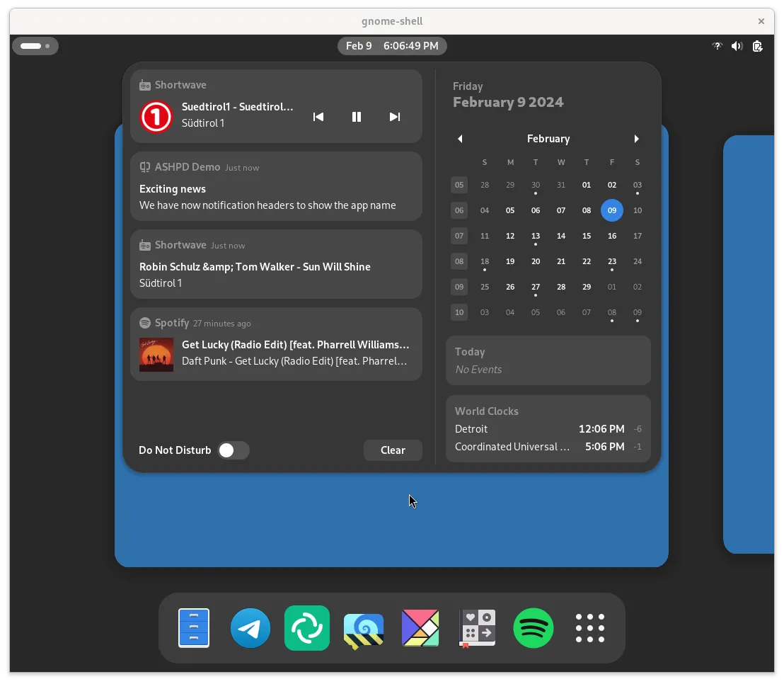Go to previous month in calendar
The height and width of the screenshot is (684, 784).
coord(460,139)
